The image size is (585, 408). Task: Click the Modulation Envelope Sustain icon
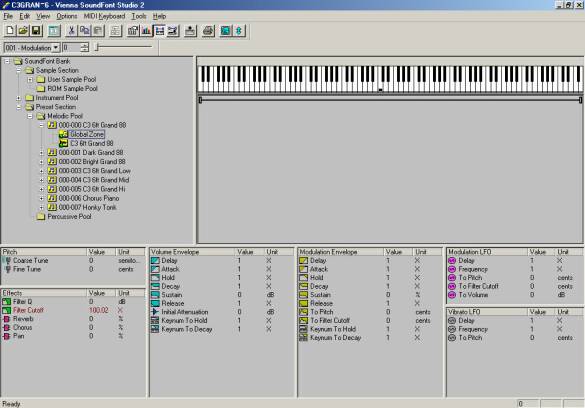click(304, 295)
